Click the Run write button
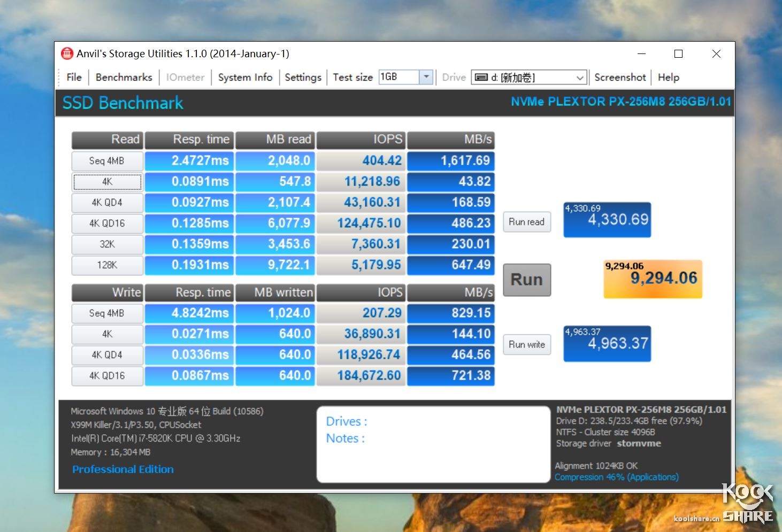This screenshot has height=532, width=782. point(526,345)
